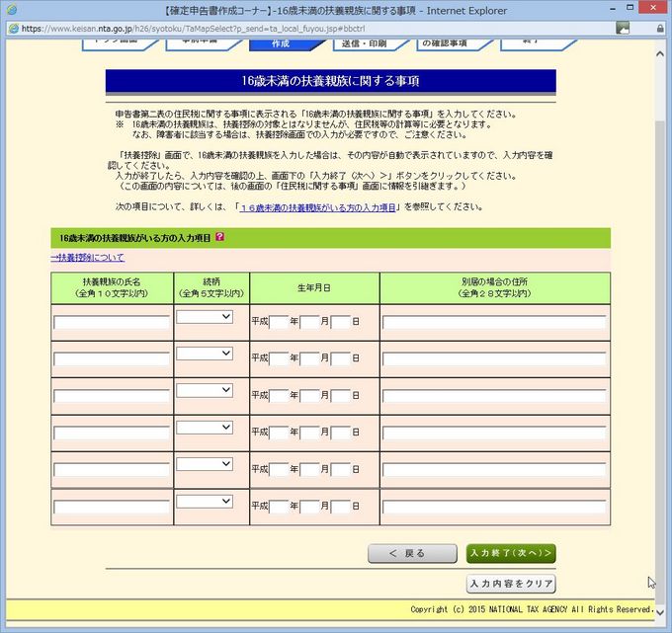Select the 送信・印刷 step tab
The height and width of the screenshot is (633, 672).
pos(365,44)
